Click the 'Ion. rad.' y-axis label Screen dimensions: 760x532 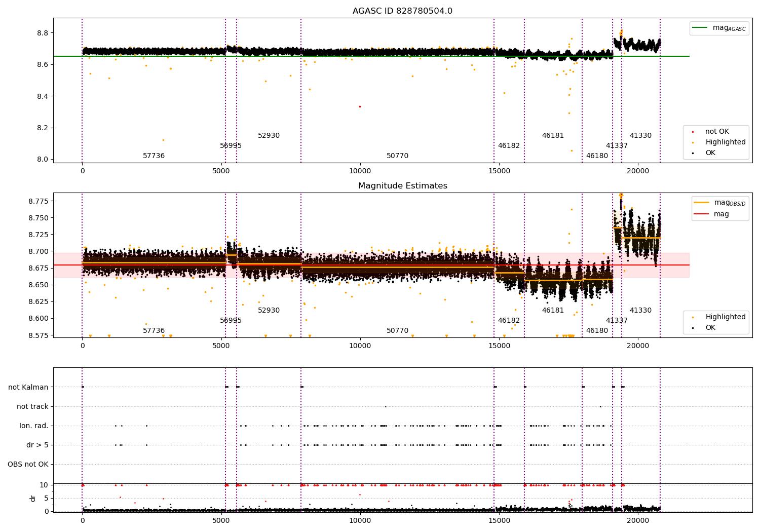tap(34, 426)
